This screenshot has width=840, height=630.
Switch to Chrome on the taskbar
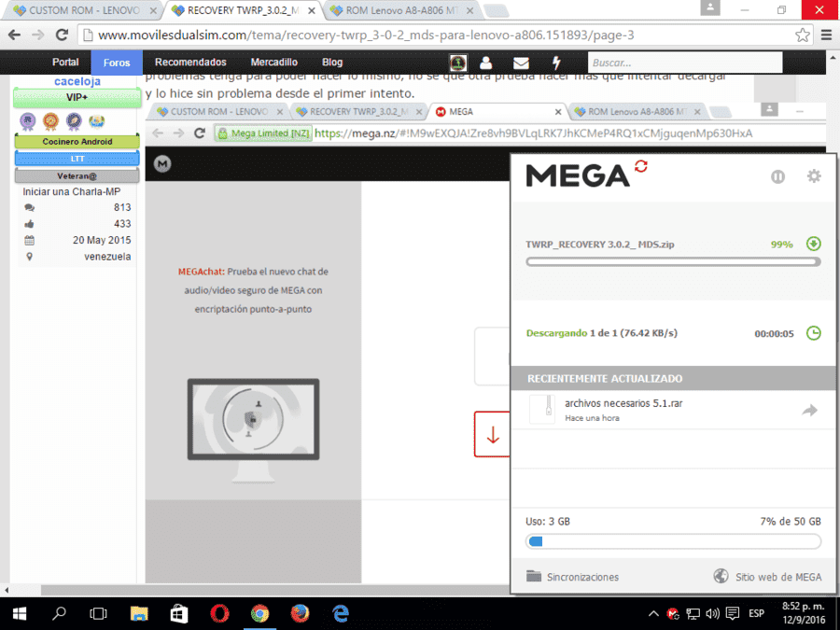pyautogui.click(x=259, y=613)
